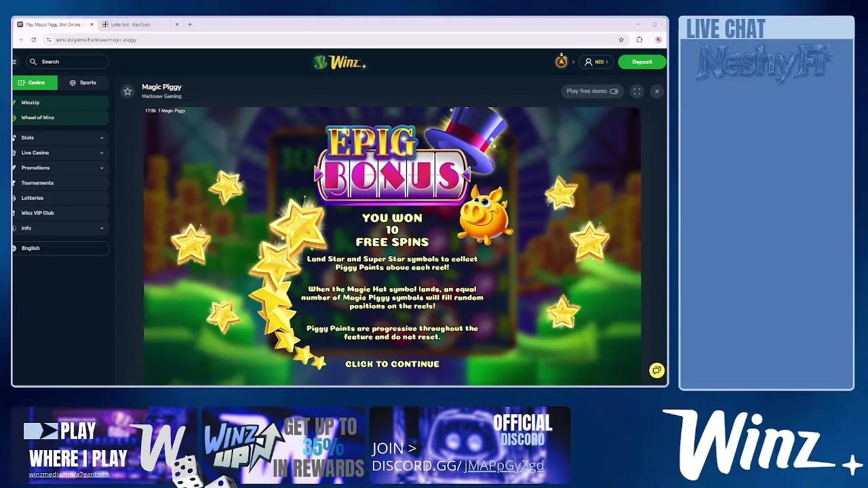The width and height of the screenshot is (868, 488).
Task: Click the Wheel of Winz icon
Action: [x=14, y=117]
